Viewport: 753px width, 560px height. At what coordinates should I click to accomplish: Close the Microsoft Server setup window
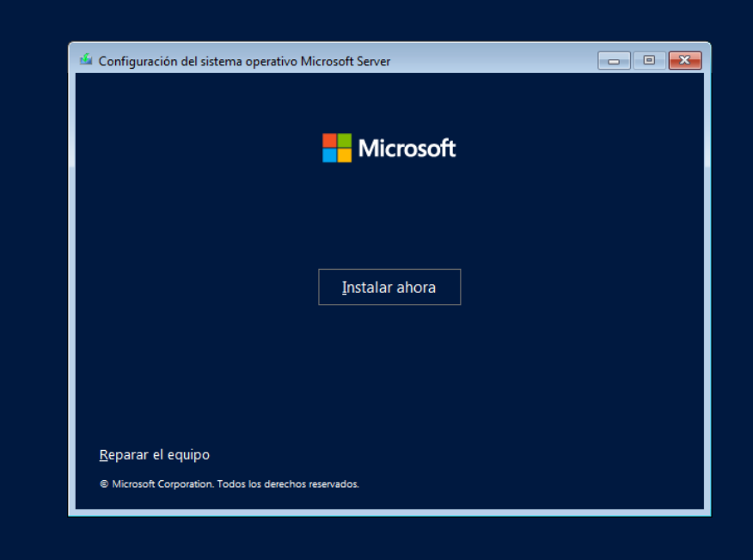coord(685,60)
